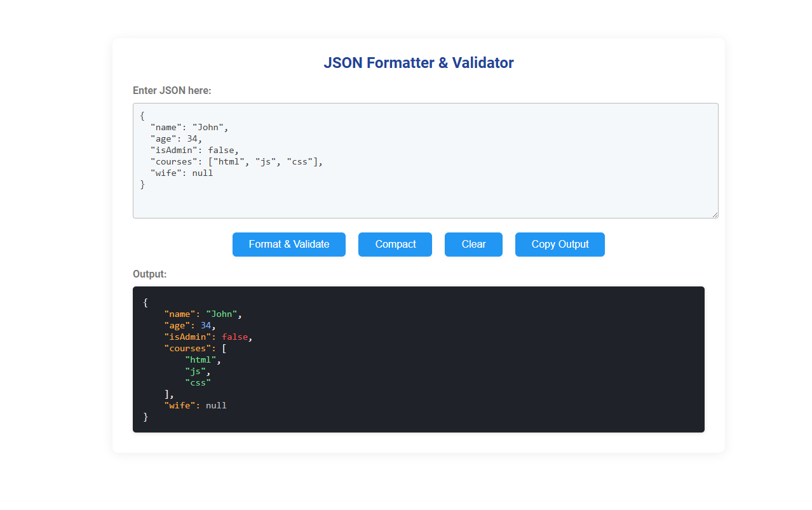Image resolution: width=812 pixels, height=510 pixels.
Task: Click the "age": 34 line in input
Action: 175,138
